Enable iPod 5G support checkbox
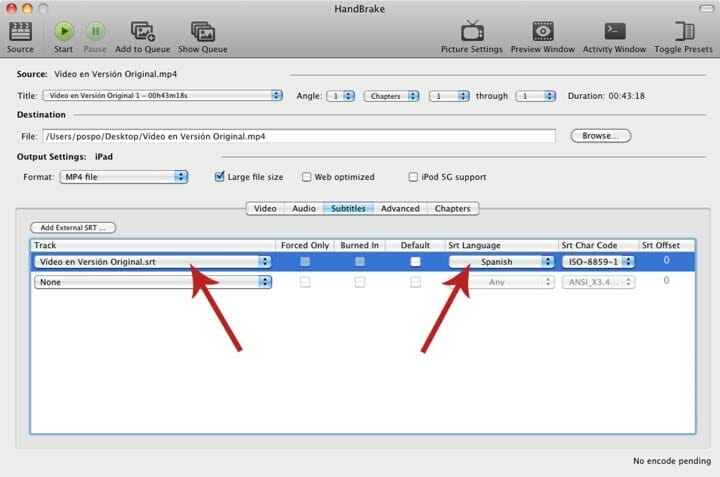Image resolution: width=720 pixels, height=477 pixels. [413, 177]
